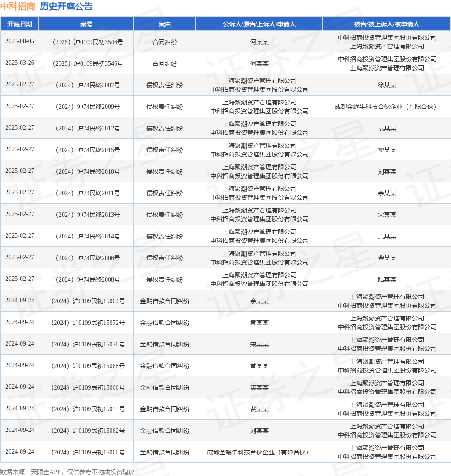Image resolution: width=451 pixels, height=476 pixels.
Task: Select the 案号 column header
Action: click(x=86, y=24)
